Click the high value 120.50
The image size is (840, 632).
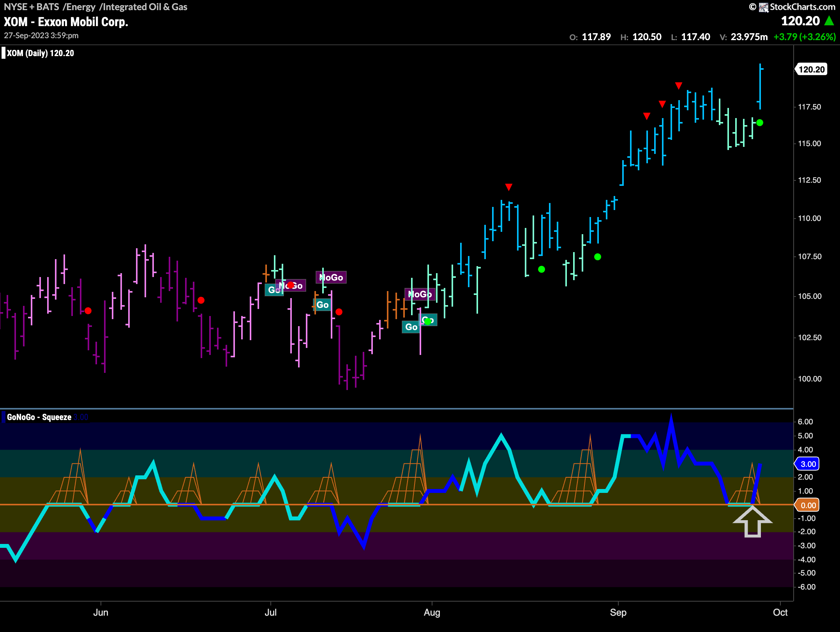coord(647,37)
